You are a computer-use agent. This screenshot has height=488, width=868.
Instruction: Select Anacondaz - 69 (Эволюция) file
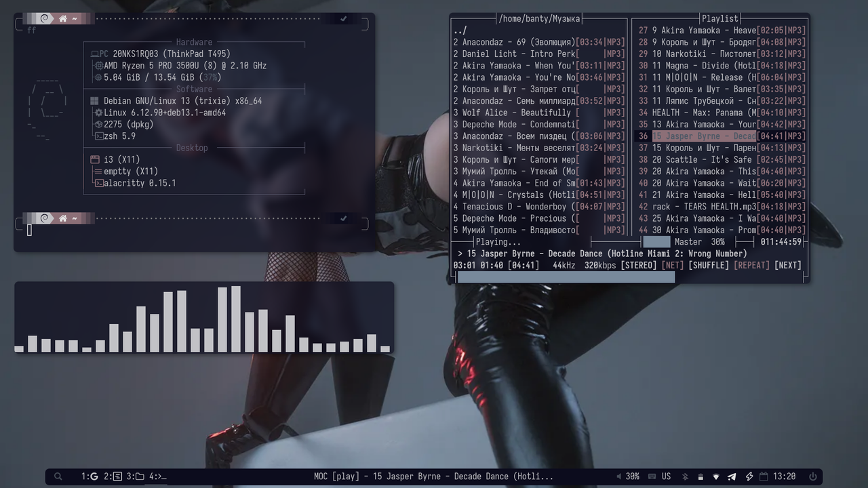point(539,42)
